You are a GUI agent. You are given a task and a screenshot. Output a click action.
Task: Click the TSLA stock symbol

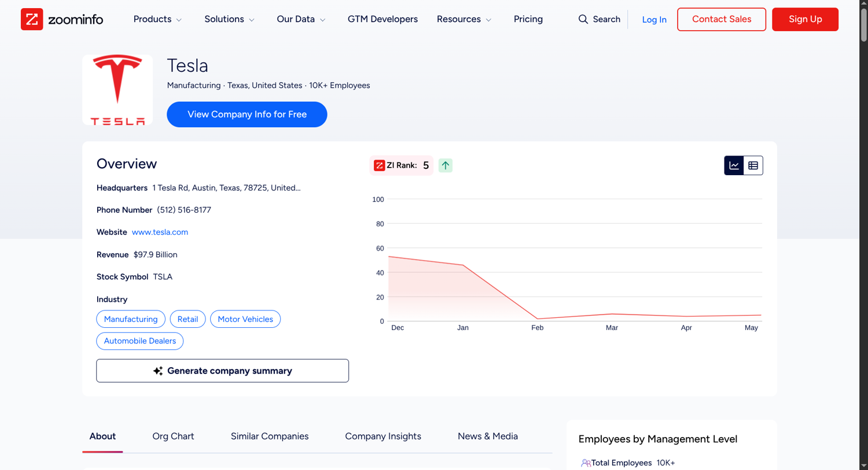[x=163, y=277]
